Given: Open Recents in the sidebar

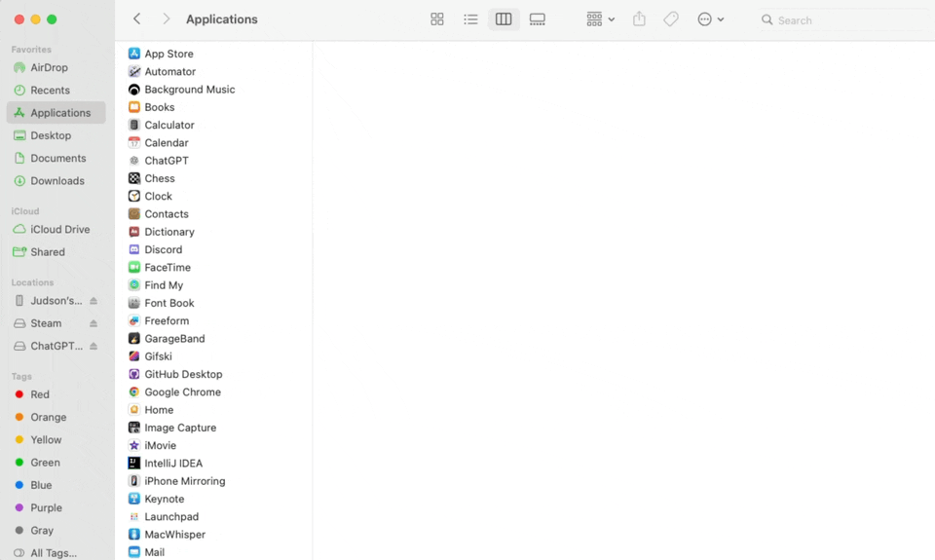Looking at the screenshot, I should (x=56, y=90).
